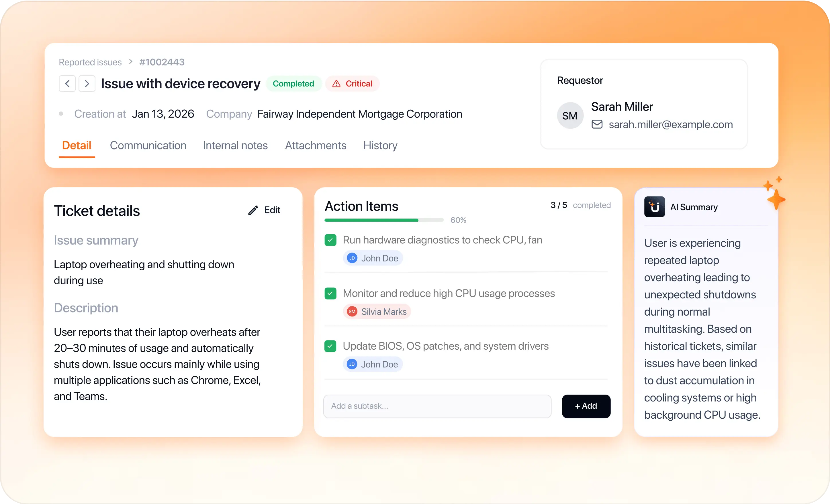Click the 60% progress label
The width and height of the screenshot is (830, 504).
(x=458, y=220)
